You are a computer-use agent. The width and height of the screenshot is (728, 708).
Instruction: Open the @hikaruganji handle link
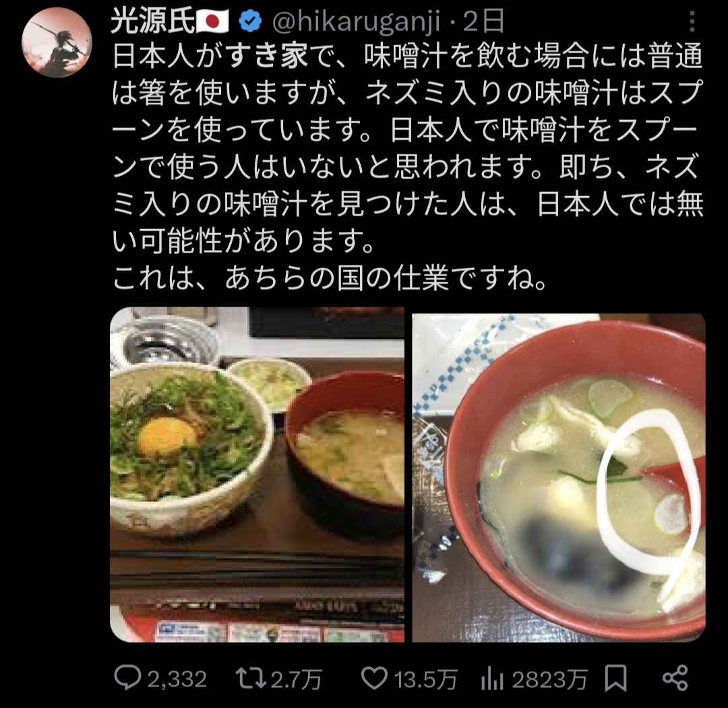357,22
